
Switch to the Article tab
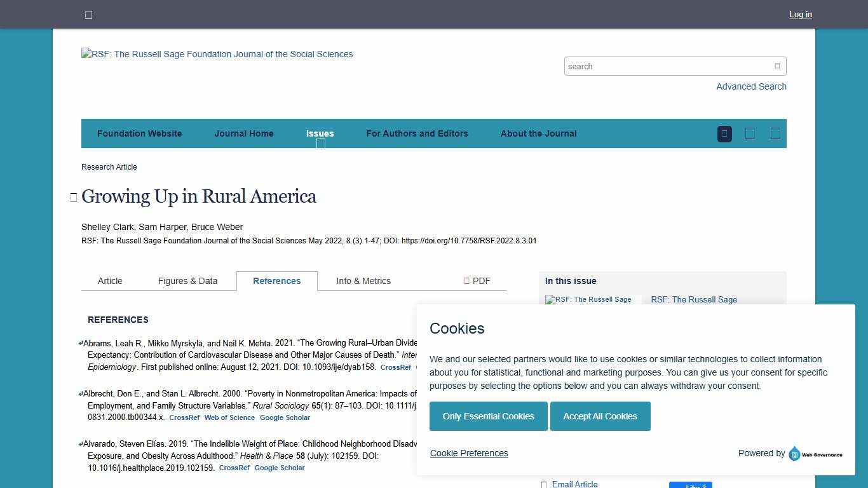coord(109,281)
